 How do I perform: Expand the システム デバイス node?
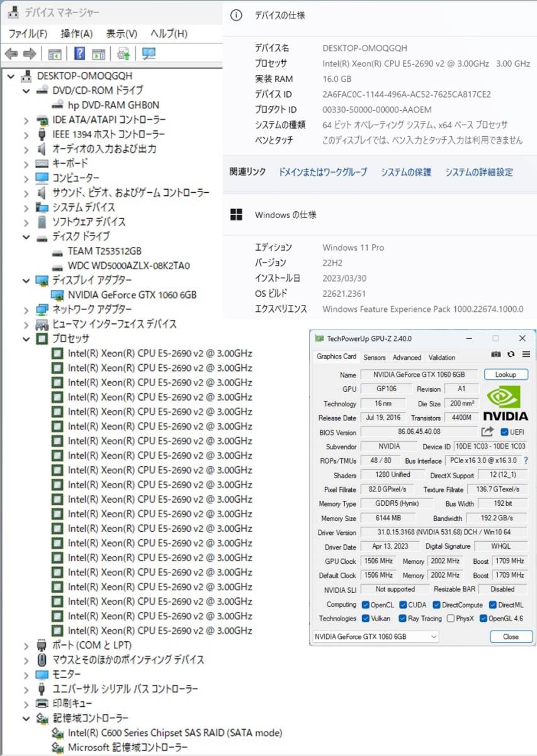[26, 207]
